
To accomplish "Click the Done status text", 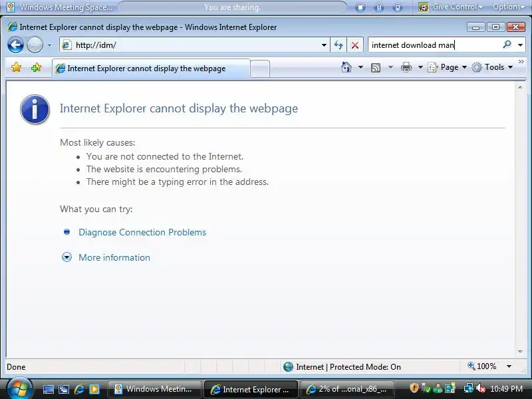I will tap(16, 367).
